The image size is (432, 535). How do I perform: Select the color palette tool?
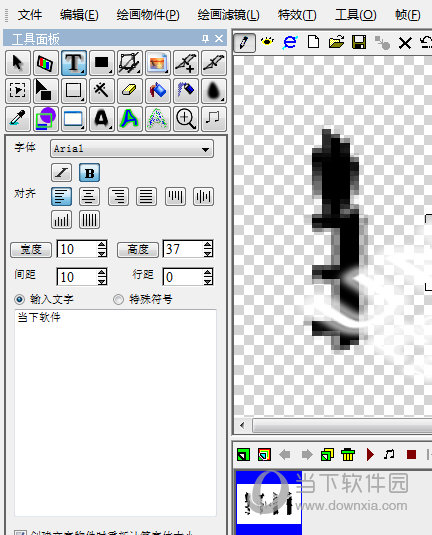point(46,63)
